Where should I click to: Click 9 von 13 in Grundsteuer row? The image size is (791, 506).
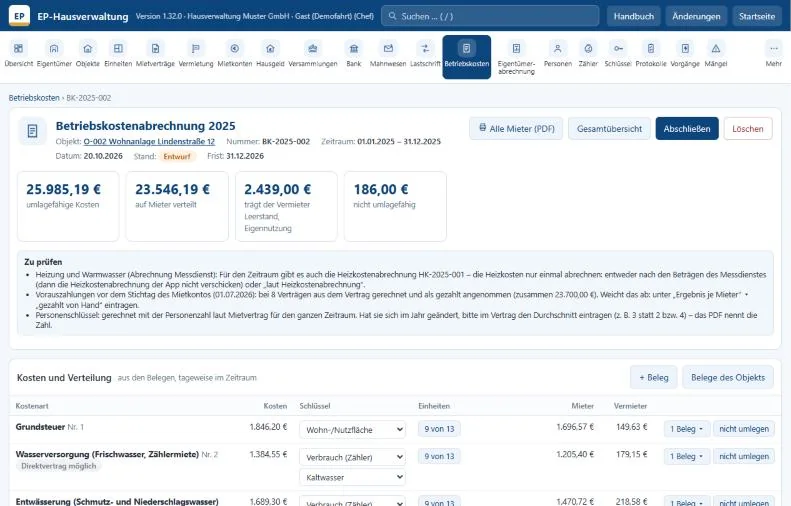439,429
